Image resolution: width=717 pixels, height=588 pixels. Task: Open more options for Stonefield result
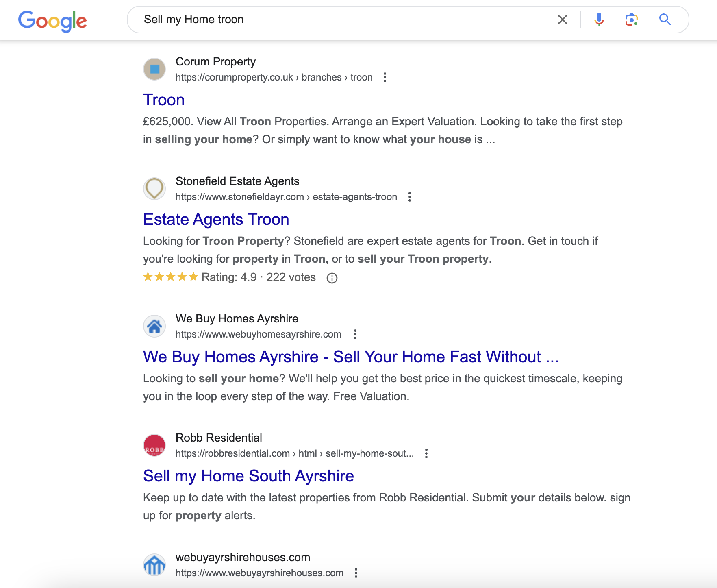(410, 197)
